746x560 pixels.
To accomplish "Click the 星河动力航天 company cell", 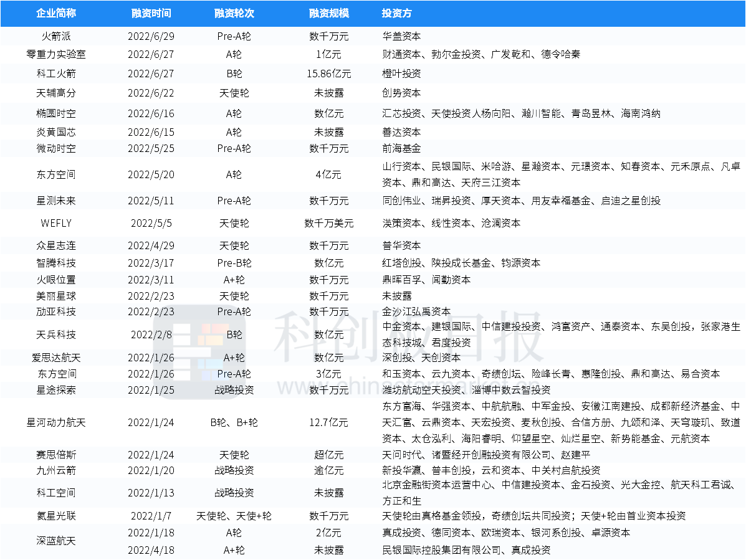I will point(56,423).
